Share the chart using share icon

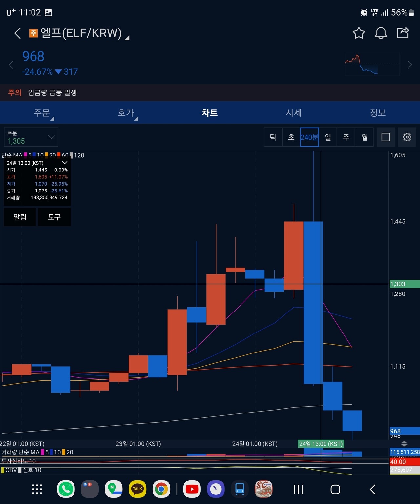click(x=403, y=33)
